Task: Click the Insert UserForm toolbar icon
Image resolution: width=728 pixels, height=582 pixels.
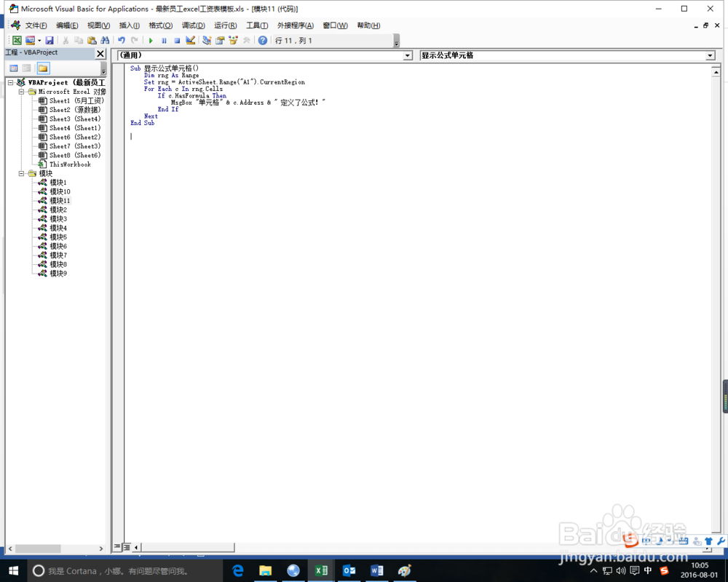Action: [x=30, y=41]
